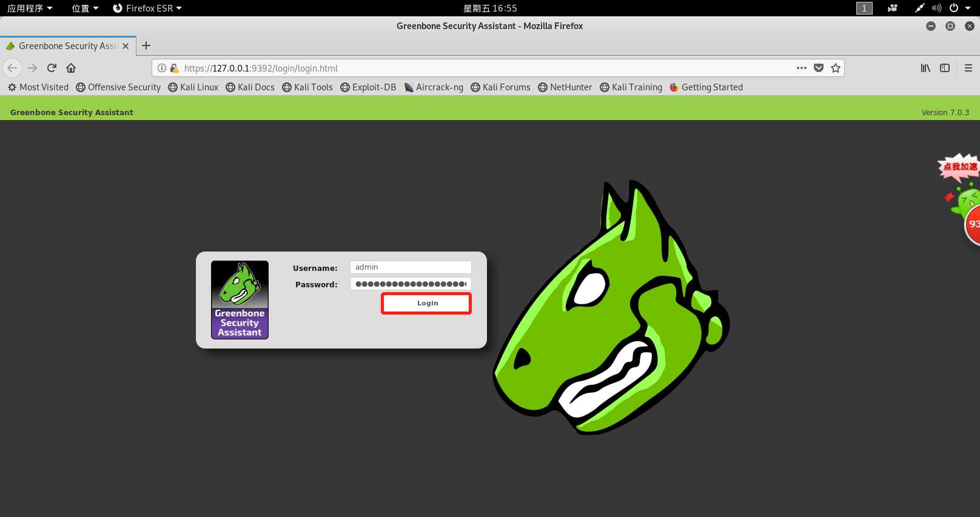This screenshot has width=980, height=517.
Task: Toggle the sidebar view icon
Action: [x=945, y=68]
